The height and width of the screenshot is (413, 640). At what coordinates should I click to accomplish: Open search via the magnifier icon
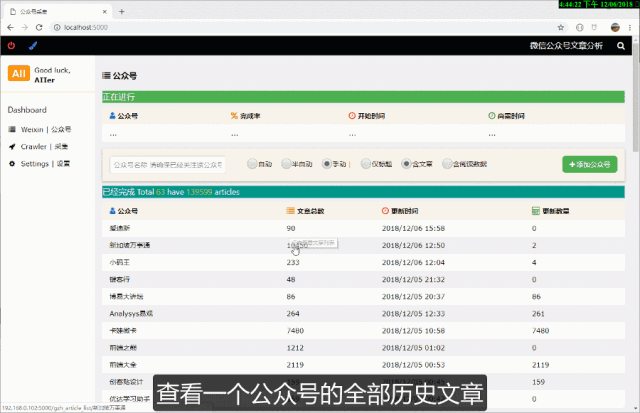(x=621, y=46)
